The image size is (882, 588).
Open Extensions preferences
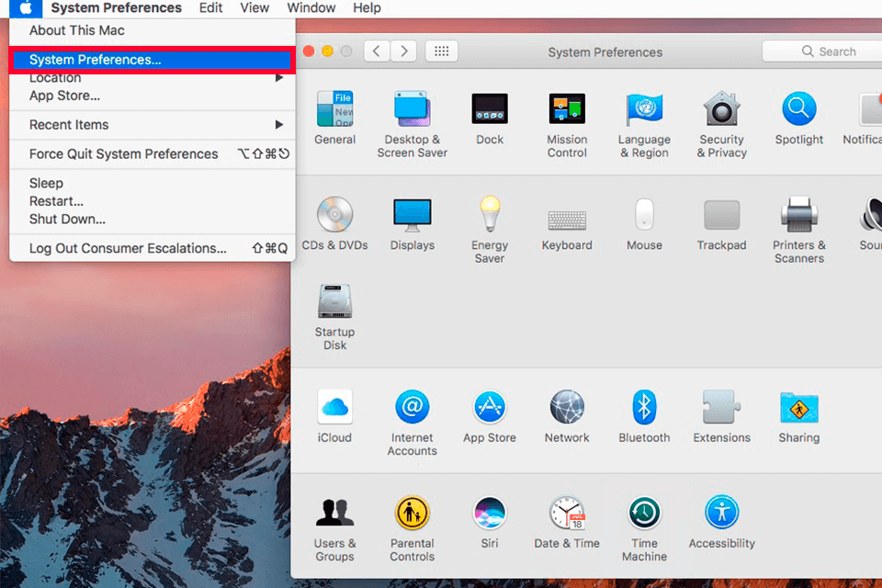(x=722, y=416)
